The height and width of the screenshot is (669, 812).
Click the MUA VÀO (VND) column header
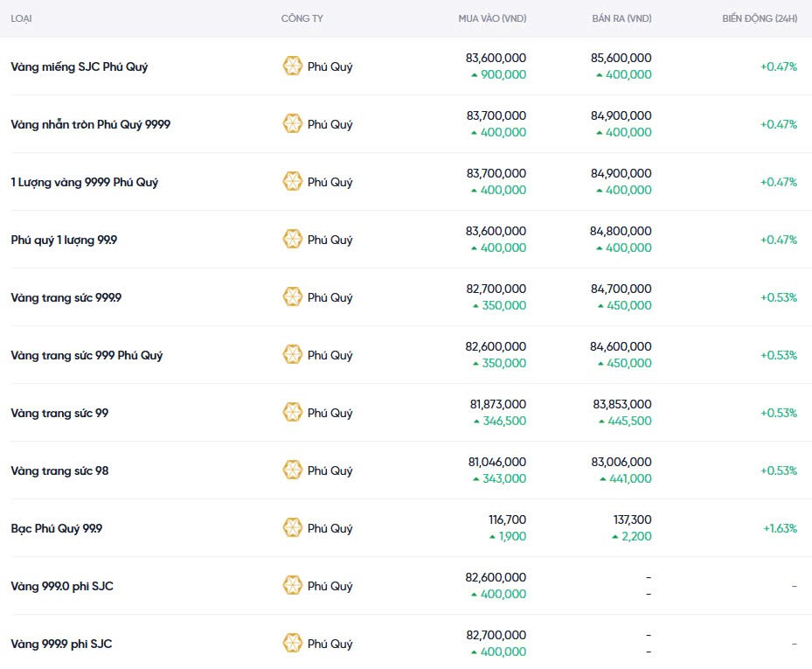pos(492,18)
